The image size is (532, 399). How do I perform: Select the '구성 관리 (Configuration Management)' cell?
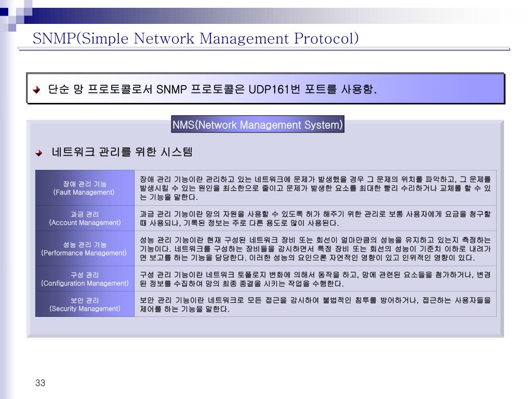(85, 279)
